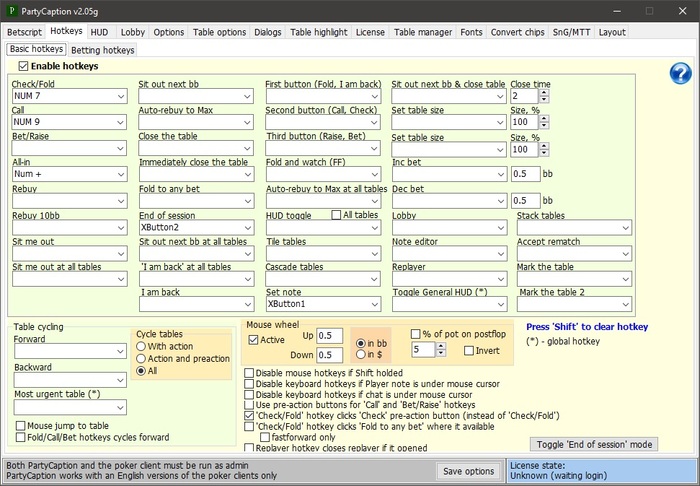The width and height of the screenshot is (700, 486).
Task: Check Disable keyboard hotkeys if Player note under cursor
Action: (249, 384)
